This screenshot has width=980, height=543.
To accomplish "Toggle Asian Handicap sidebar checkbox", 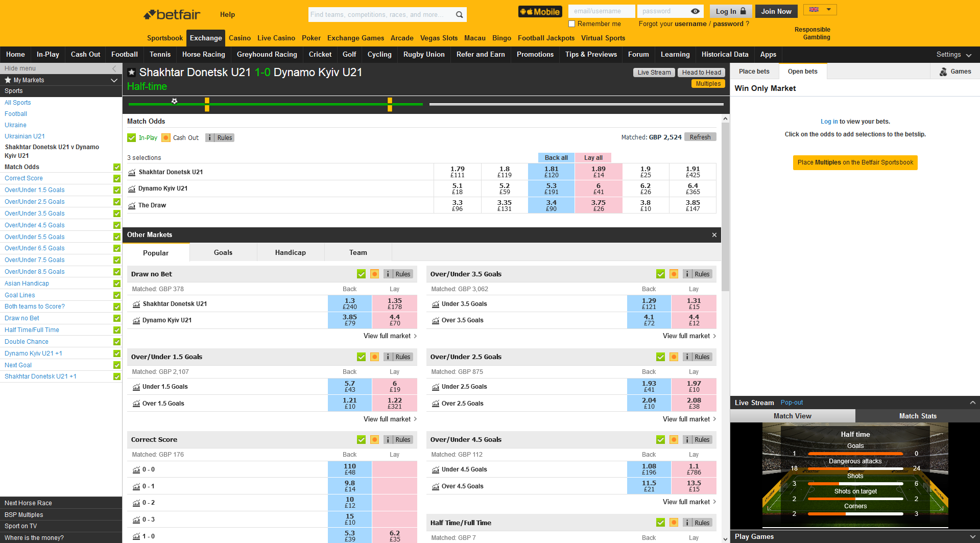I will [117, 284].
